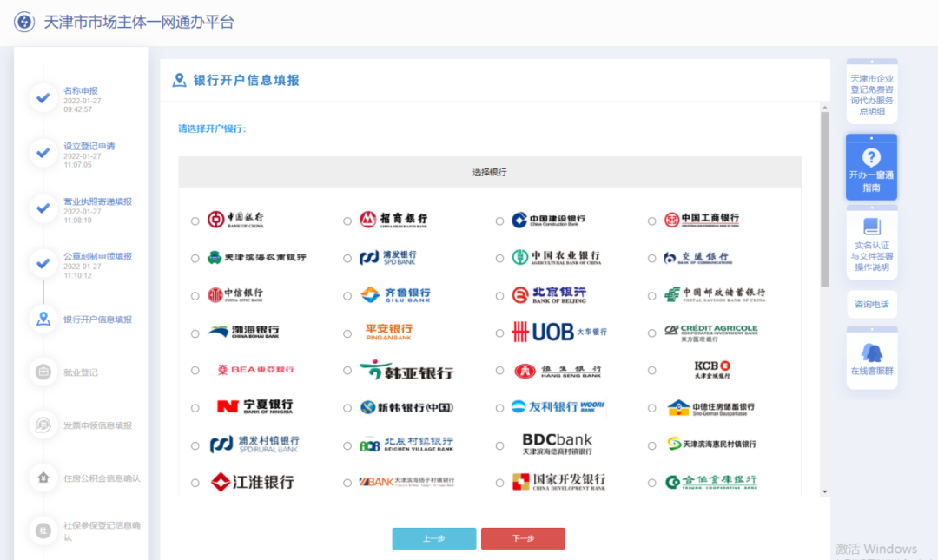
Task: Click the 上一步 previous step button
Action: click(x=433, y=538)
